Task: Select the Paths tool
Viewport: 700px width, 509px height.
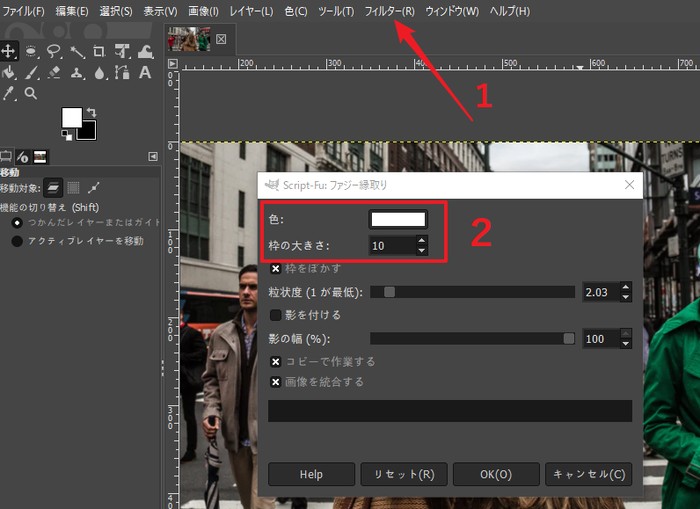Action: pos(122,72)
